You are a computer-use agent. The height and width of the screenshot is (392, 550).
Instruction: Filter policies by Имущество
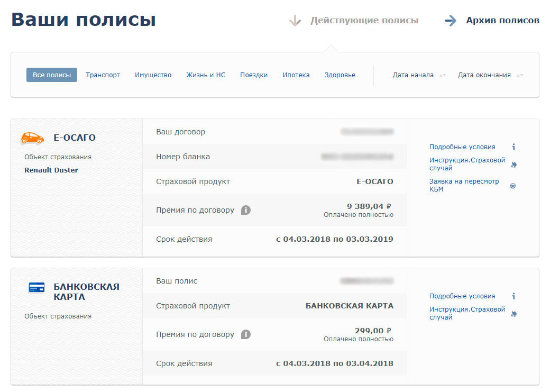153,75
